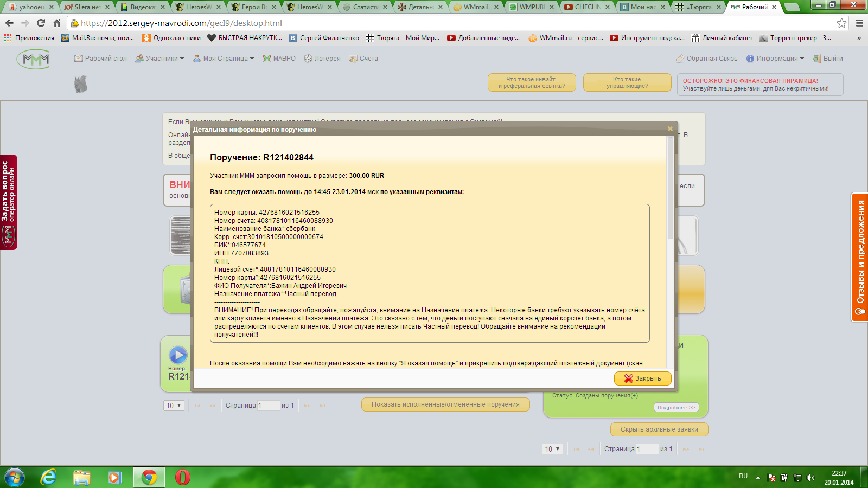Open Счета menu item
Image resolution: width=868 pixels, height=488 pixels.
(363, 59)
